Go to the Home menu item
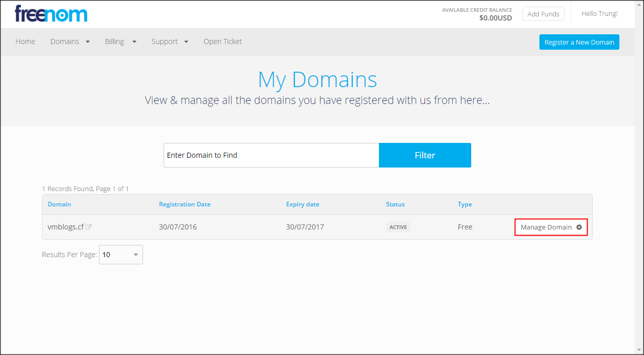644x355 pixels. point(25,41)
